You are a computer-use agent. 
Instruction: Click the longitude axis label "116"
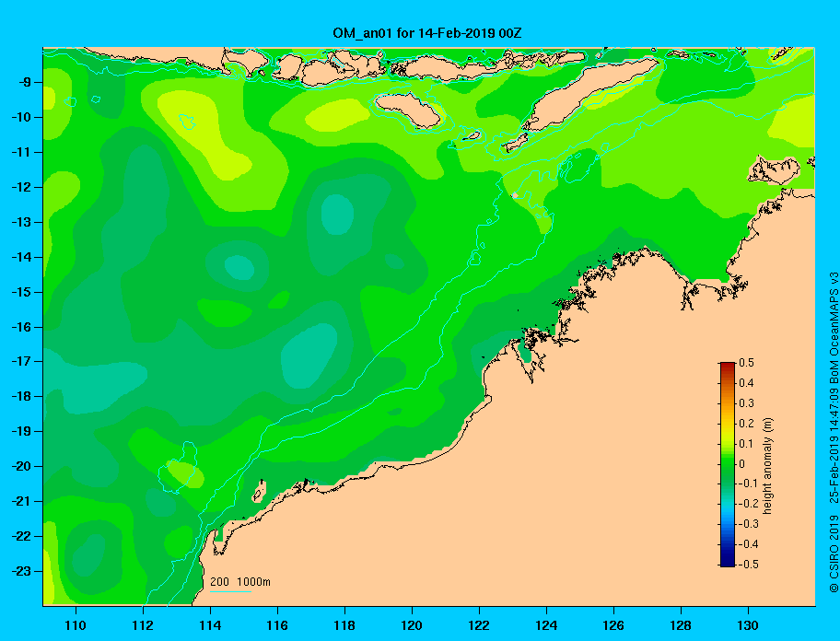277,625
